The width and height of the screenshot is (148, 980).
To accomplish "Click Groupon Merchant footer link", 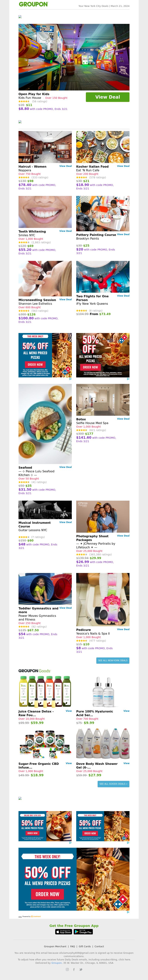I will [55, 946].
